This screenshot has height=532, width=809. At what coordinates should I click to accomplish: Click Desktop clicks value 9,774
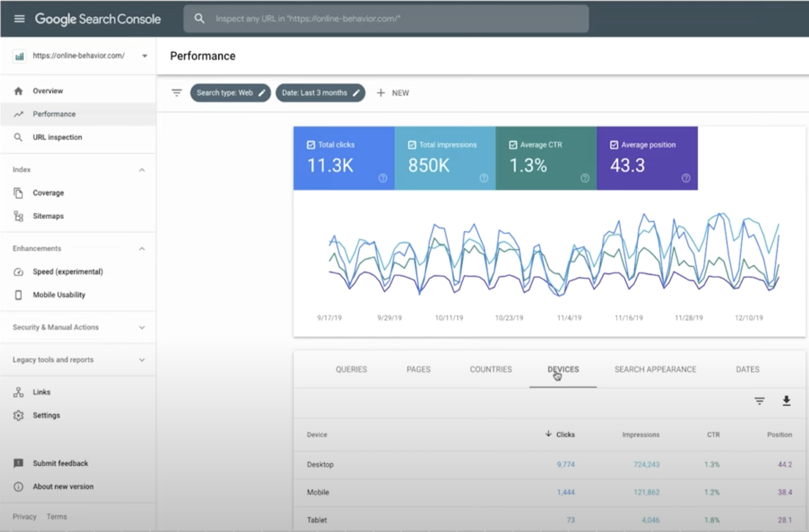click(566, 465)
